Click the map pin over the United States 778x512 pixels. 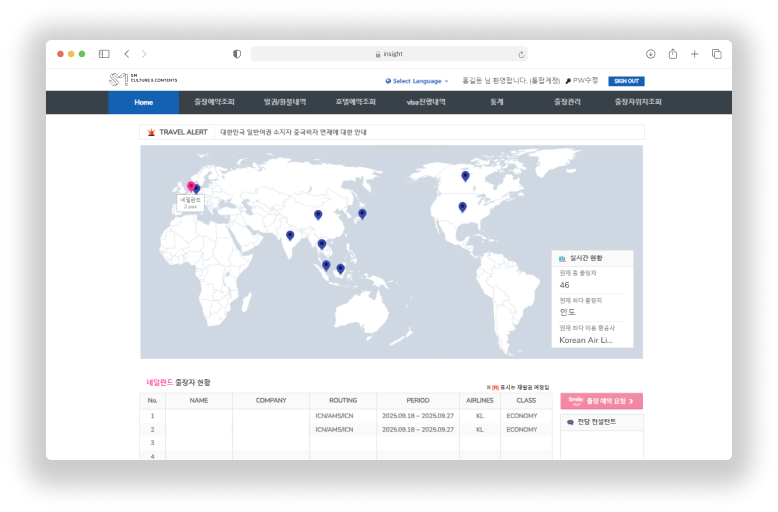click(462, 207)
